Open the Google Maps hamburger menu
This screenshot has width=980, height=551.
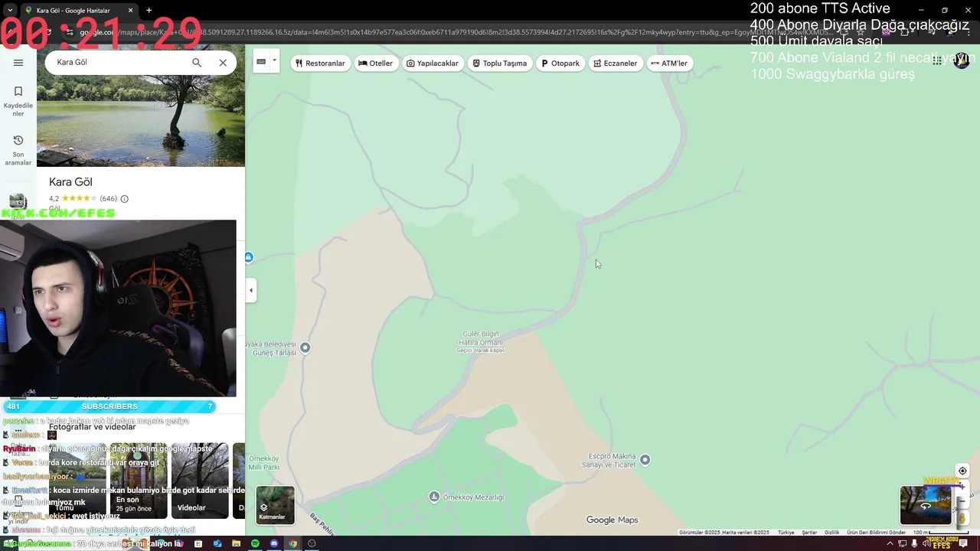click(18, 63)
